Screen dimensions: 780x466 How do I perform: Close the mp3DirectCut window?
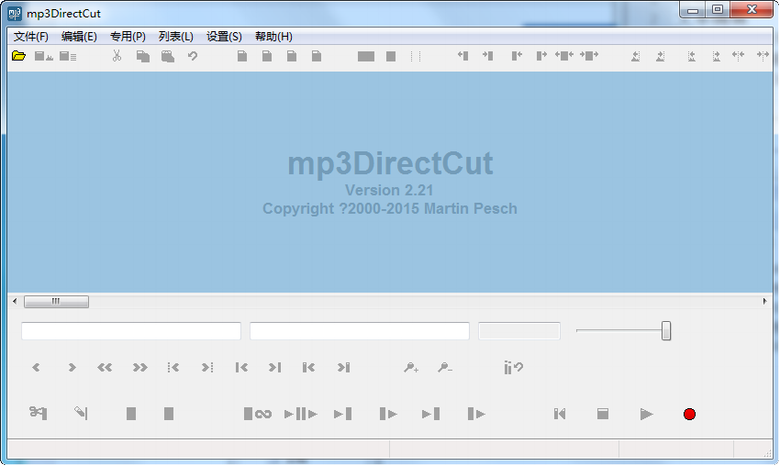pyautogui.click(x=752, y=9)
